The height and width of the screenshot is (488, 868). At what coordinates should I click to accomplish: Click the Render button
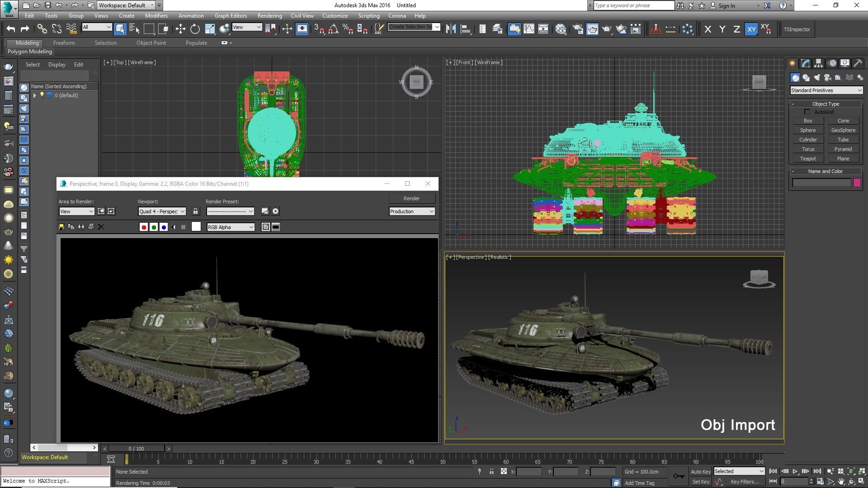[411, 198]
